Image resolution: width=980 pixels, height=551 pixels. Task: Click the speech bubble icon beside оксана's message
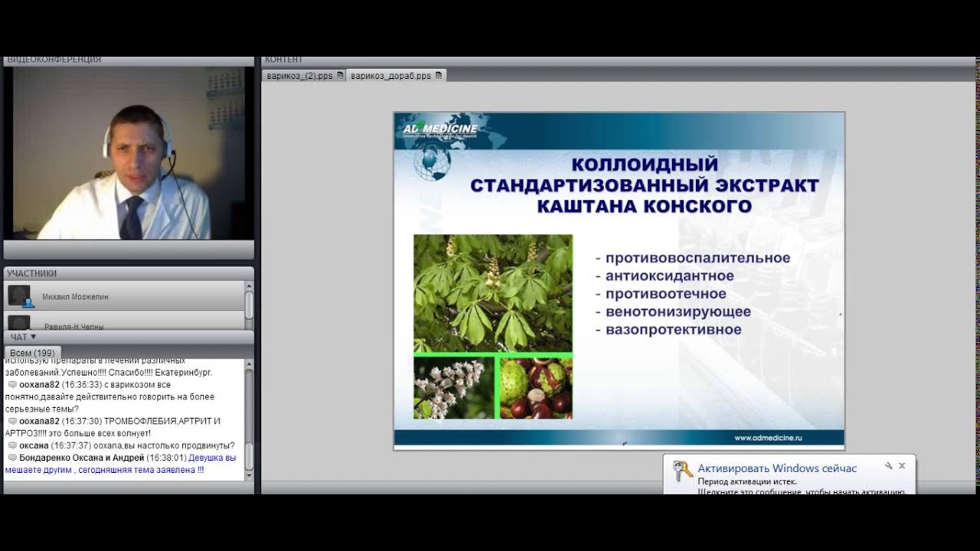point(12,445)
